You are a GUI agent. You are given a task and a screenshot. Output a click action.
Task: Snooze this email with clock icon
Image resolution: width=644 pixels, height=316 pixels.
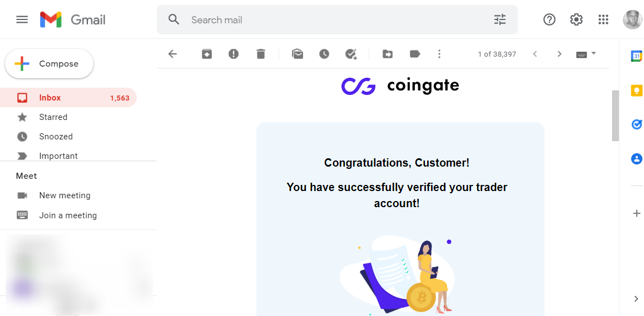pos(324,54)
